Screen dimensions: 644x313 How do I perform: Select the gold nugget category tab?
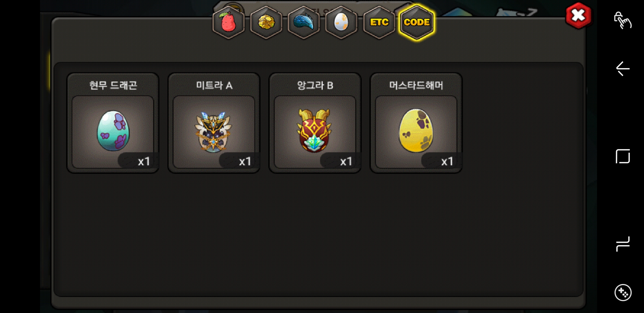tap(266, 22)
